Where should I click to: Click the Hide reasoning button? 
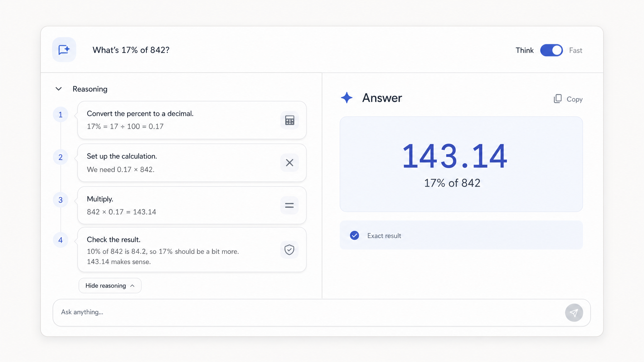[x=110, y=285]
